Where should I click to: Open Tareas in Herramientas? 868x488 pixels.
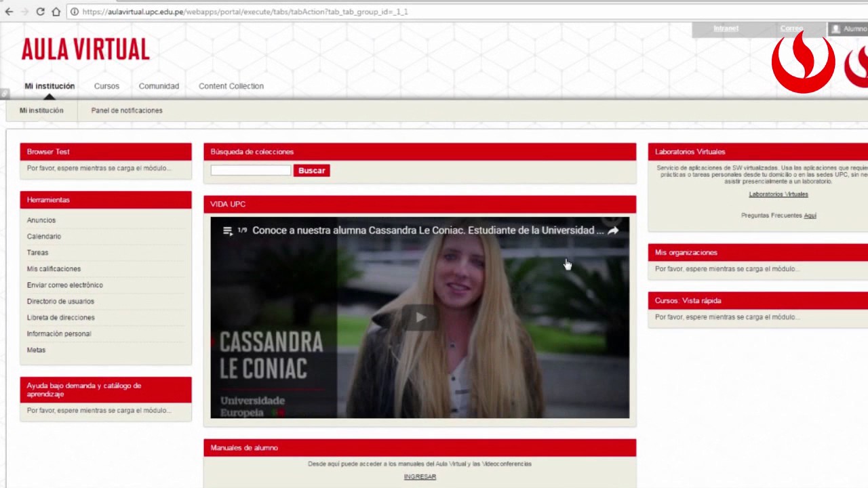click(x=37, y=253)
